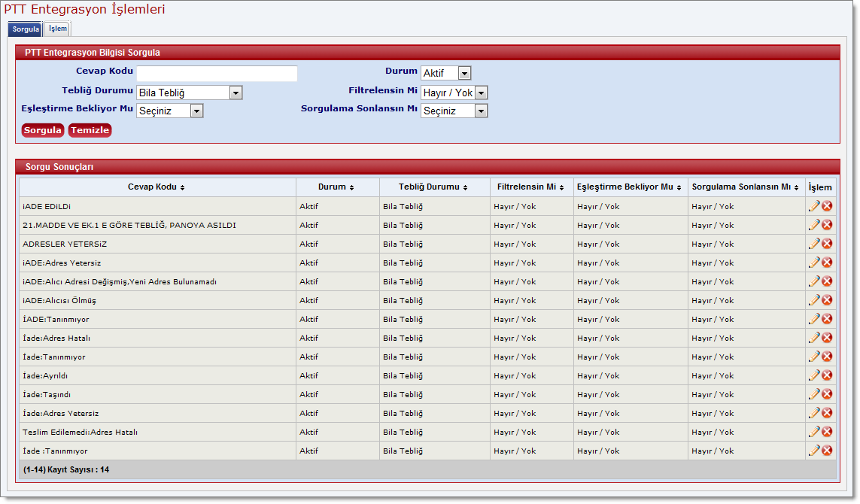
Task: Switch to the Sorgula tab
Action: [26, 29]
